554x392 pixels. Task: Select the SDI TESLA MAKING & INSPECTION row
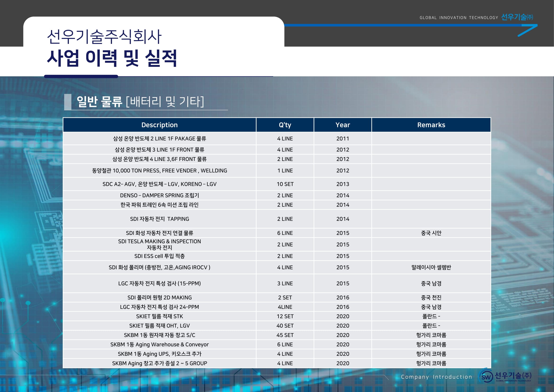tap(159, 244)
